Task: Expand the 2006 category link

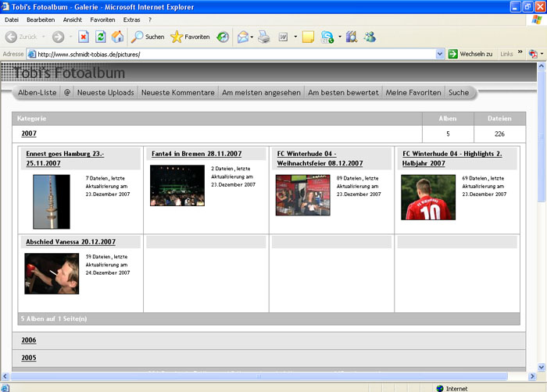Action: tap(29, 340)
